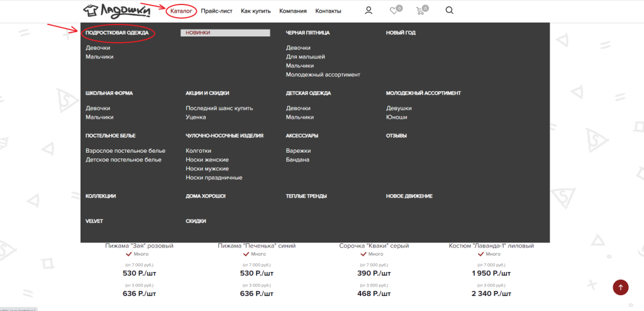
Task: Open product Пижама "Зая" розовый
Action: (x=139, y=246)
